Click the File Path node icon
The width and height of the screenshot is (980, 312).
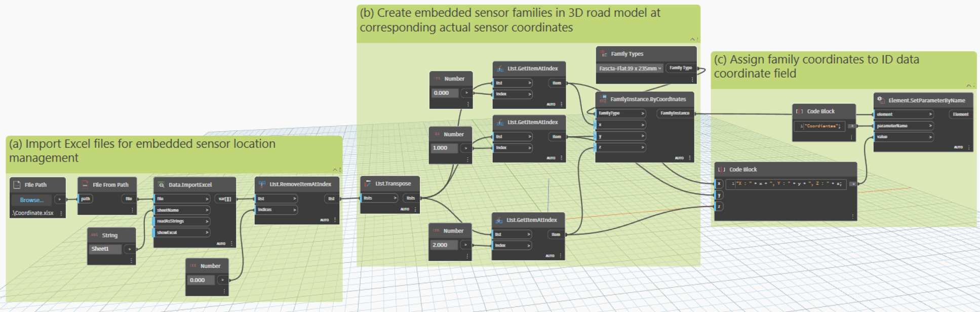[17, 185]
